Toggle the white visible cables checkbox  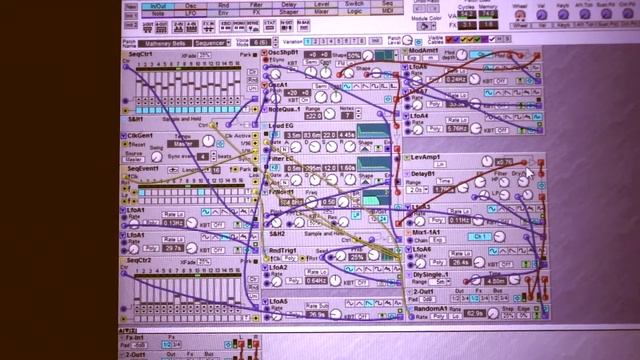point(492,39)
